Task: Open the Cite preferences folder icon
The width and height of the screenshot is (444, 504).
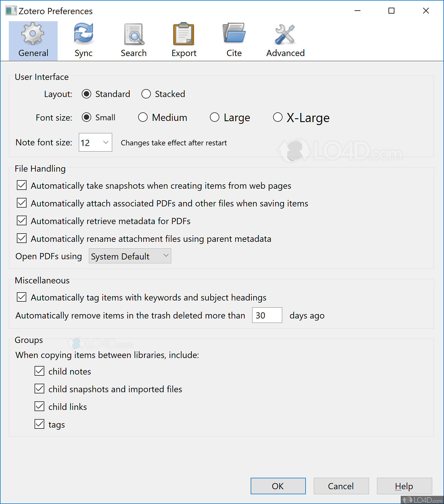Action: (x=234, y=33)
